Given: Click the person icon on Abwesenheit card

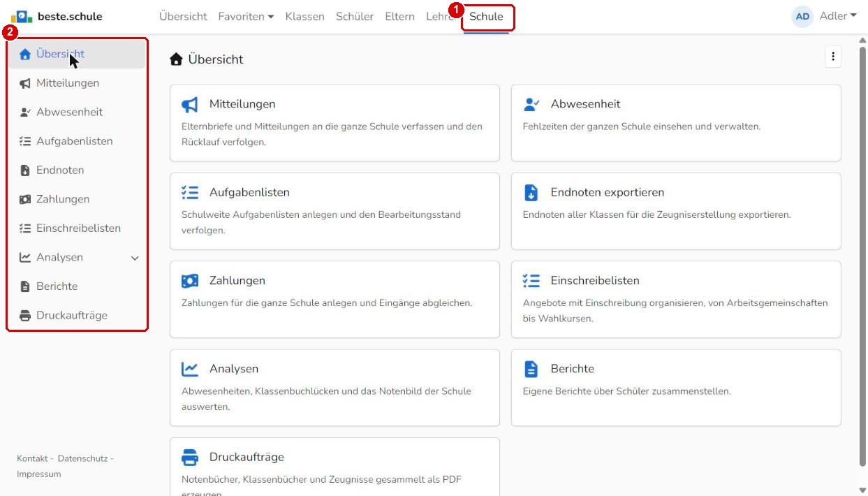Looking at the screenshot, I should coord(531,104).
